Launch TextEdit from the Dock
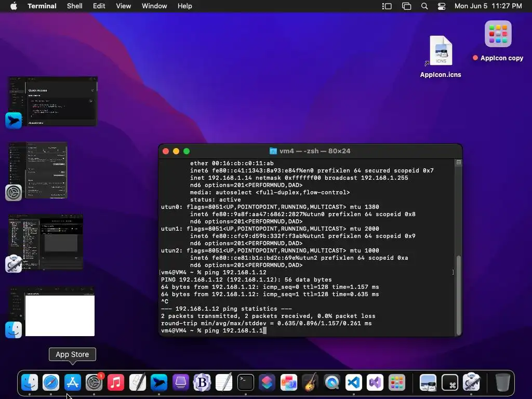 tap(224, 382)
